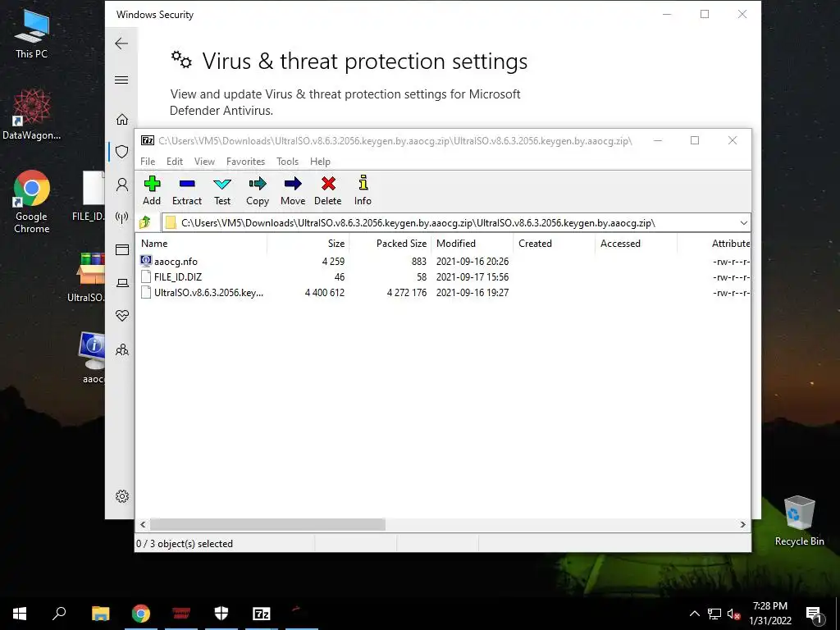The width and height of the screenshot is (840, 630).
Task: Switch to Chrome on the taskbar
Action: [141, 614]
